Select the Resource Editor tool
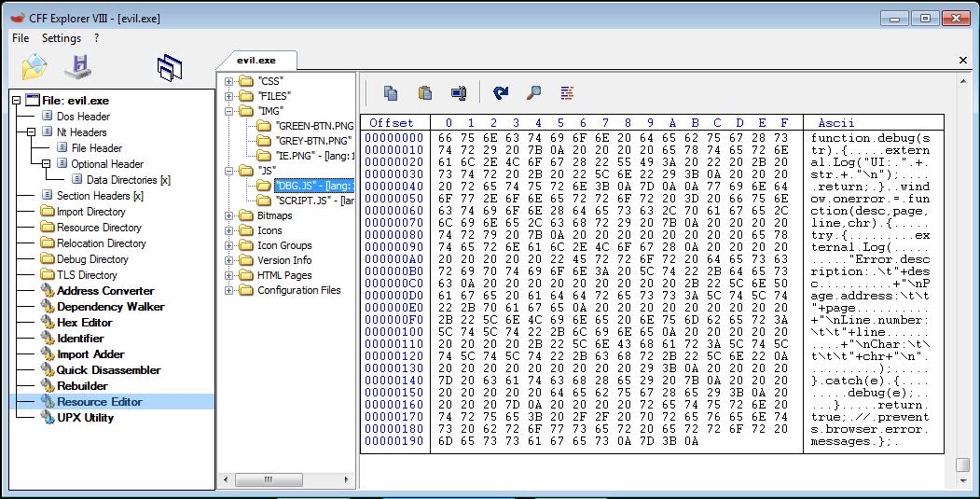Image resolution: width=980 pixels, height=499 pixels. click(x=100, y=401)
